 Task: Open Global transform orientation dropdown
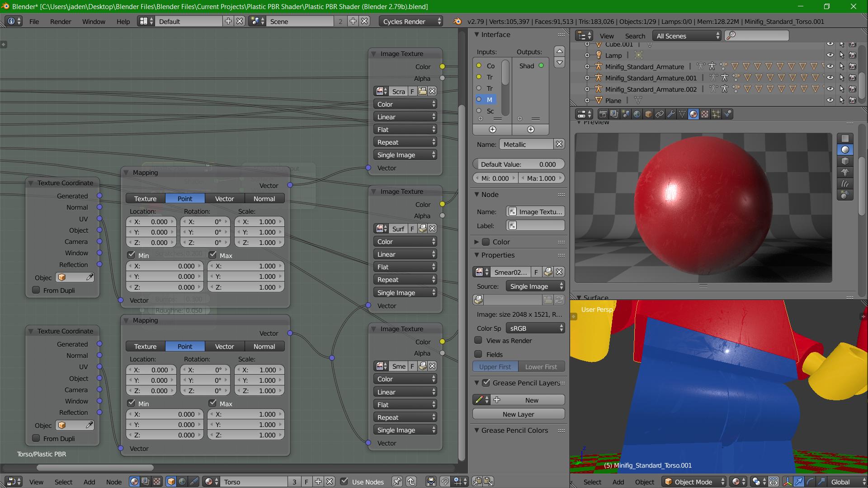847,482
